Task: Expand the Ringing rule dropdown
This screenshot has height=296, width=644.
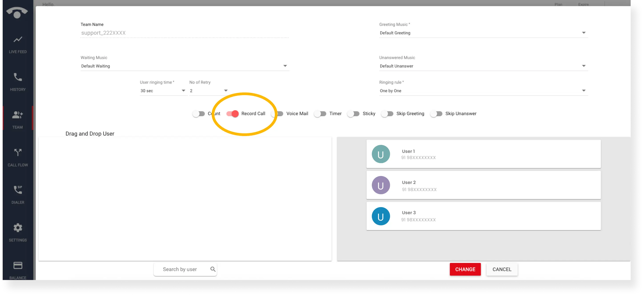Action: point(584,90)
